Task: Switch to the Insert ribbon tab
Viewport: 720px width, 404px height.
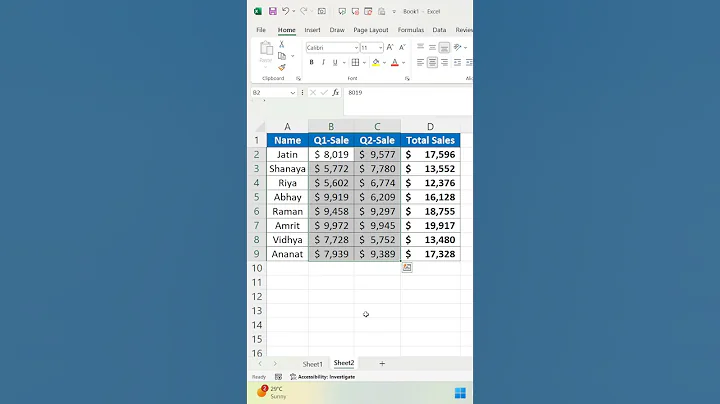Action: click(312, 30)
